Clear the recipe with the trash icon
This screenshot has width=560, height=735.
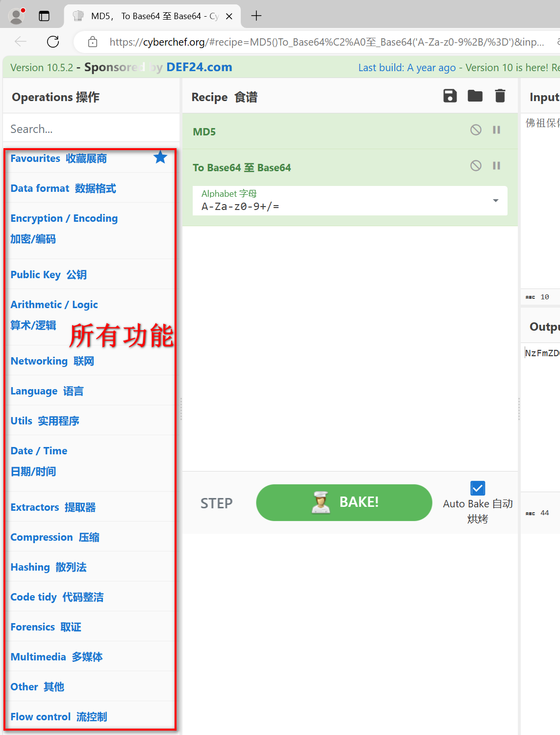tap(500, 96)
